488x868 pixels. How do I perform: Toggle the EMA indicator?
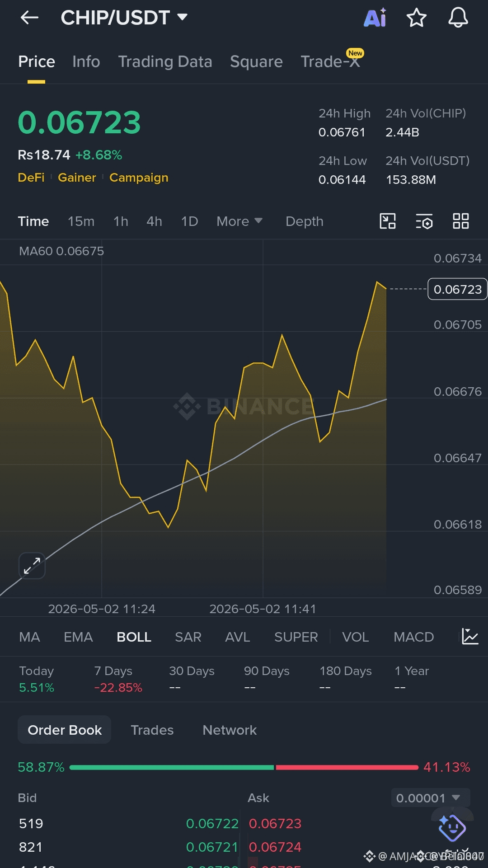pos(78,637)
